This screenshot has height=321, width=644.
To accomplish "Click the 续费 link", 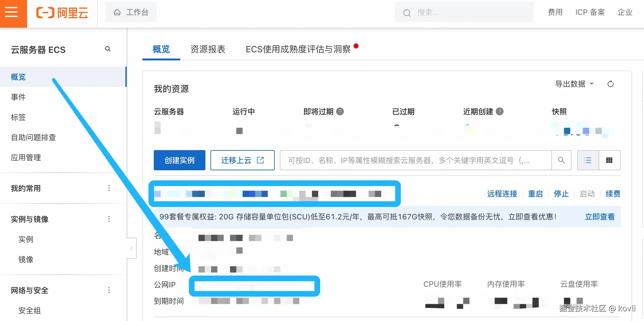I will click(613, 194).
